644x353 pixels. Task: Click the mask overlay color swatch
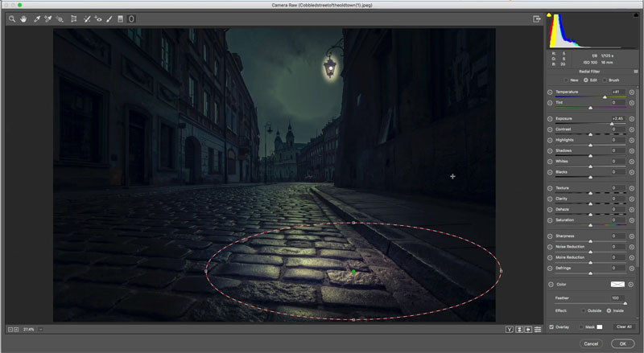(x=600, y=327)
